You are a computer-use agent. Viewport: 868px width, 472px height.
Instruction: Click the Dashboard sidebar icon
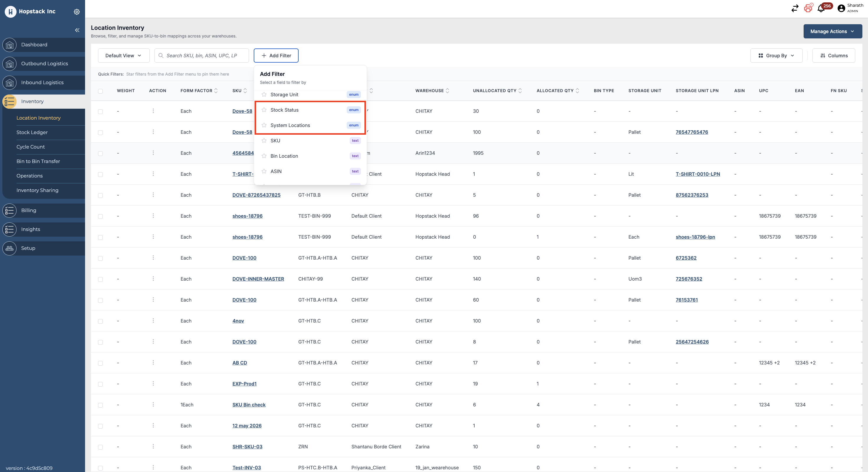9,45
